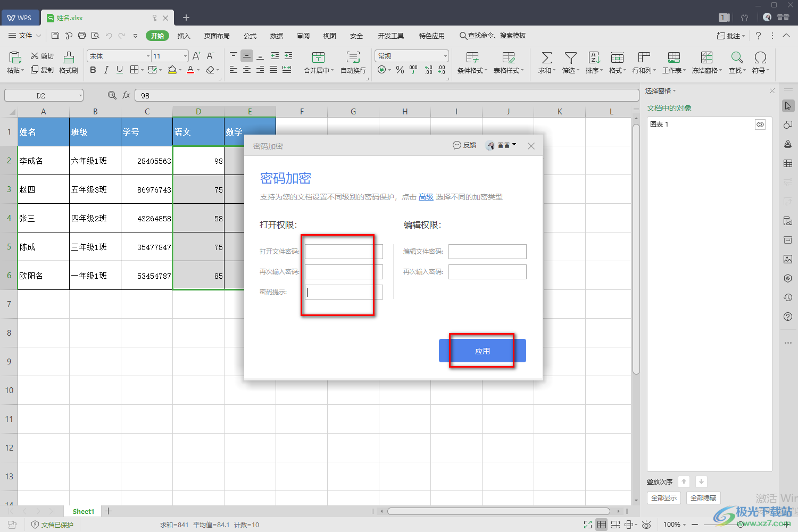Open the zoom percent dropdown 100%
Image resolution: width=798 pixels, height=532 pixels.
click(x=674, y=525)
